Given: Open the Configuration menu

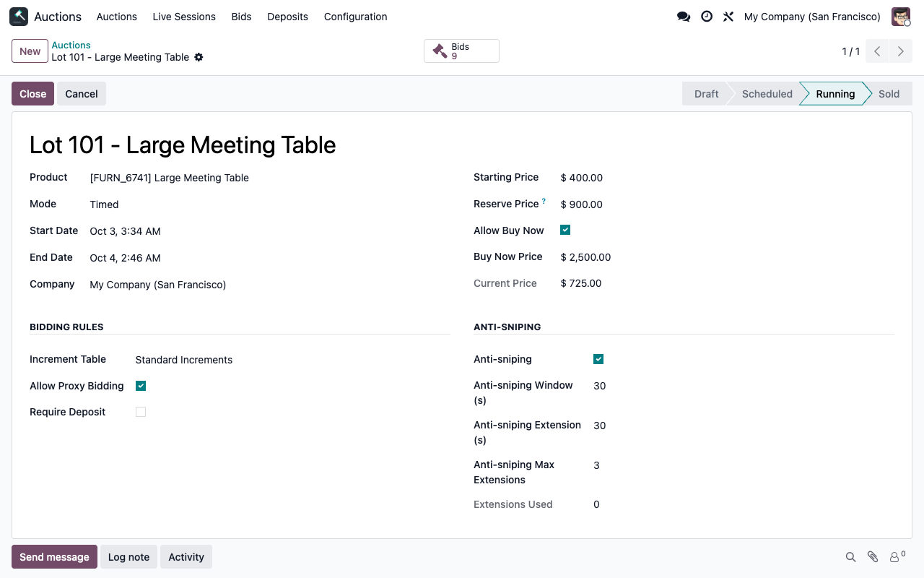Looking at the screenshot, I should 355,17.
